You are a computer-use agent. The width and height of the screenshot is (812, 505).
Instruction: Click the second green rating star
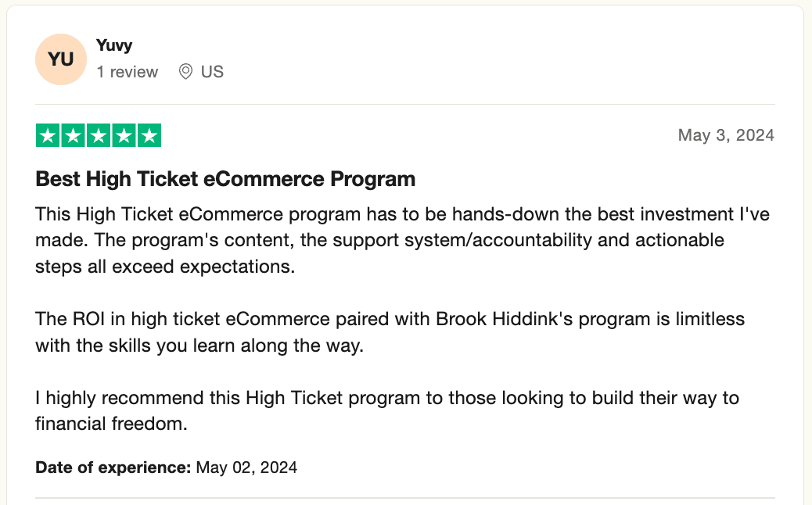click(x=74, y=136)
